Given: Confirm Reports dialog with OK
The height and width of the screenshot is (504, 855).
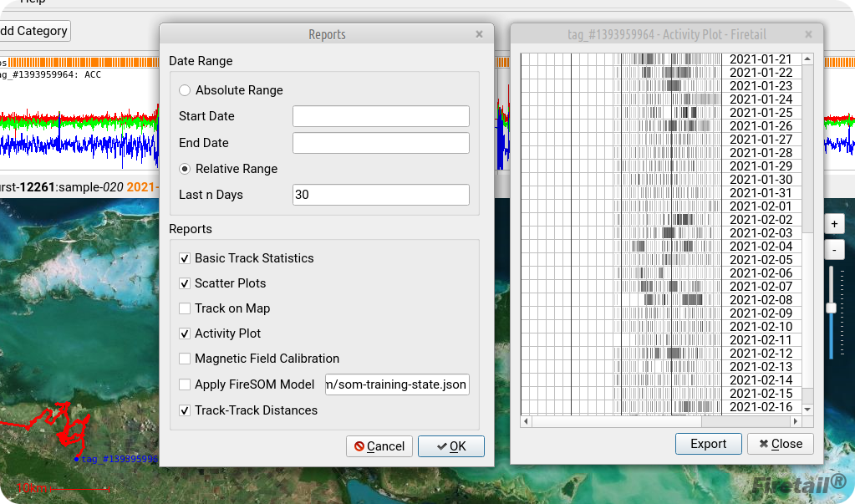Looking at the screenshot, I should coord(451,446).
